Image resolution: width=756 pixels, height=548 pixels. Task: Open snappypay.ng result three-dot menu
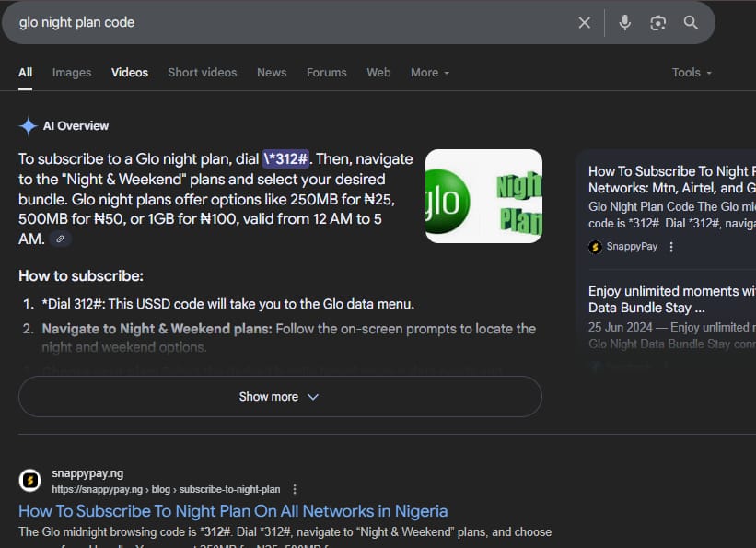(x=295, y=489)
